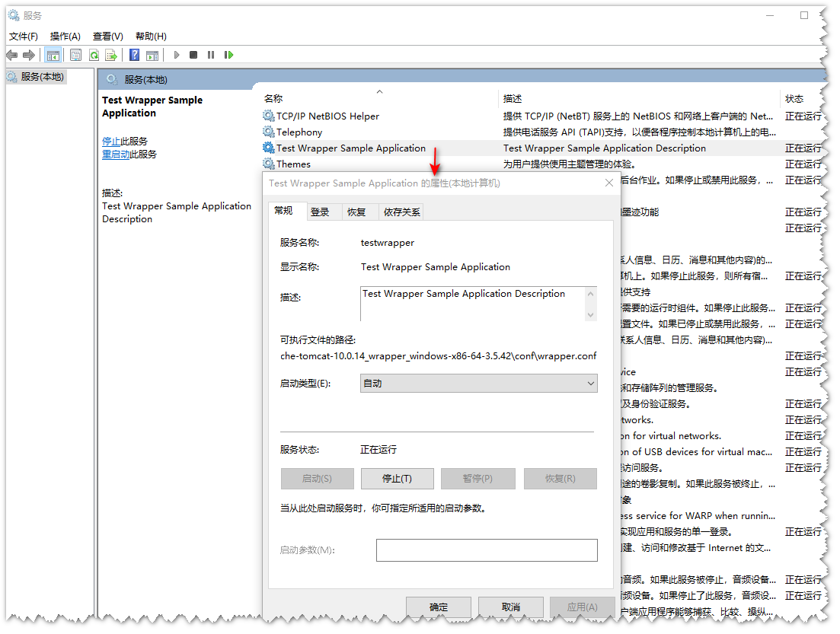Image resolution: width=840 pixels, height=634 pixels.
Task: Click 重启动 link to restart service
Action: tap(116, 155)
